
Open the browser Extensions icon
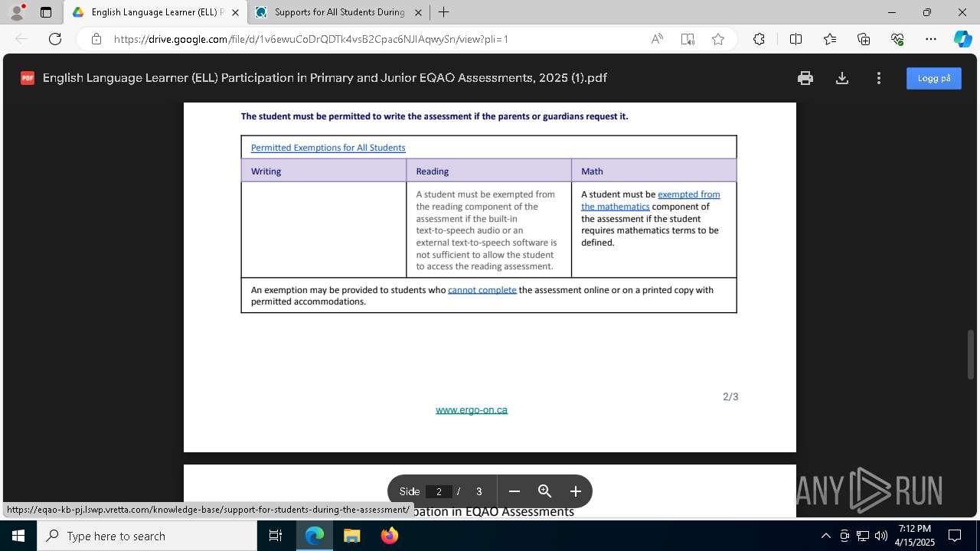pyautogui.click(x=759, y=39)
